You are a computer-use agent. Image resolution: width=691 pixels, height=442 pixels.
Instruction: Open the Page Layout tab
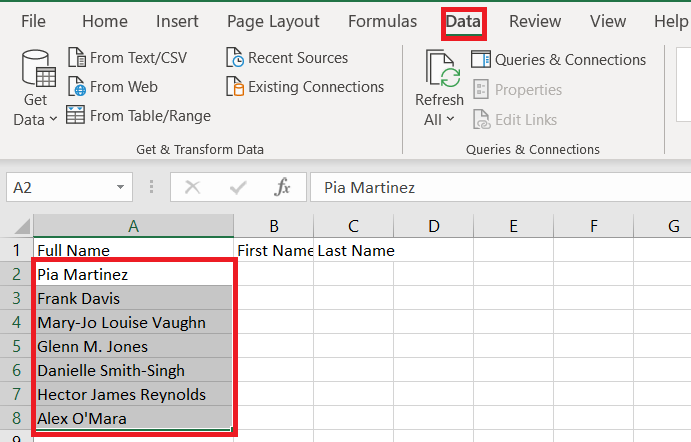(x=273, y=21)
